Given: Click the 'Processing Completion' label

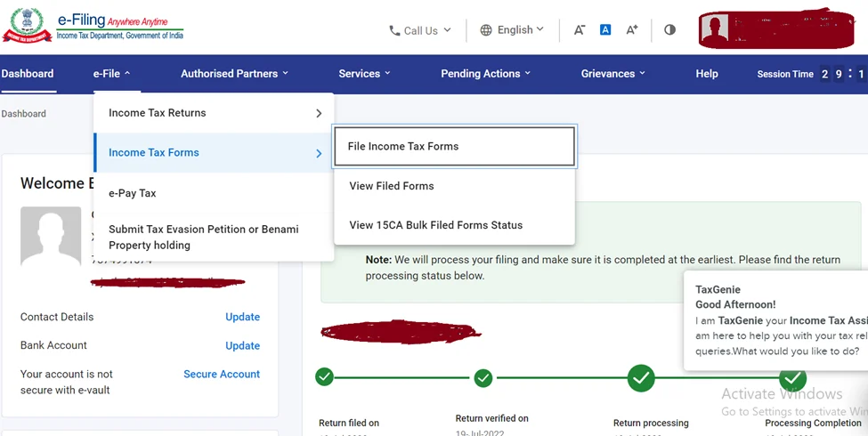Looking at the screenshot, I should point(813,423).
